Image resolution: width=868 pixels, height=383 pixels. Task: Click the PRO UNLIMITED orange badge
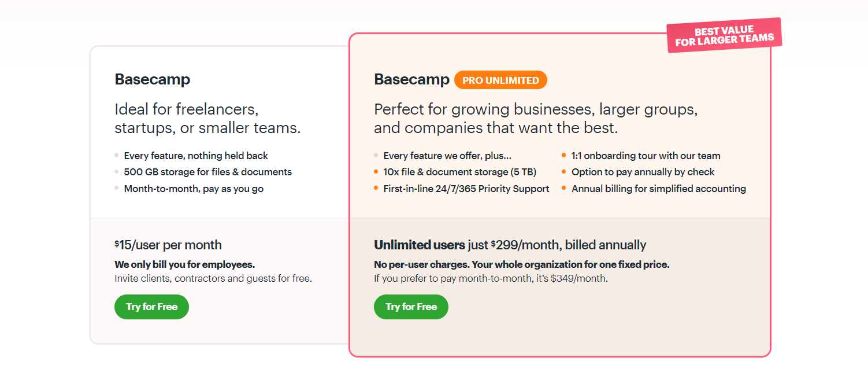[x=500, y=80]
